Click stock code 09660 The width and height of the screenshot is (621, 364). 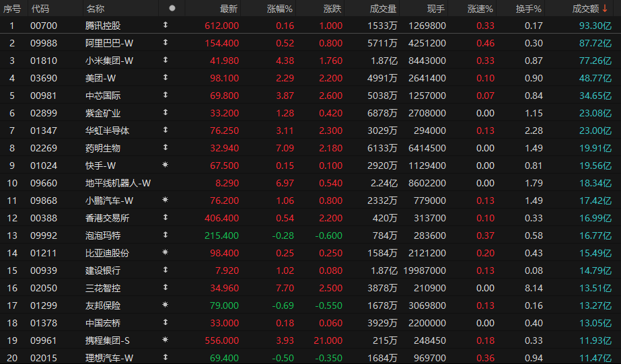pos(44,183)
